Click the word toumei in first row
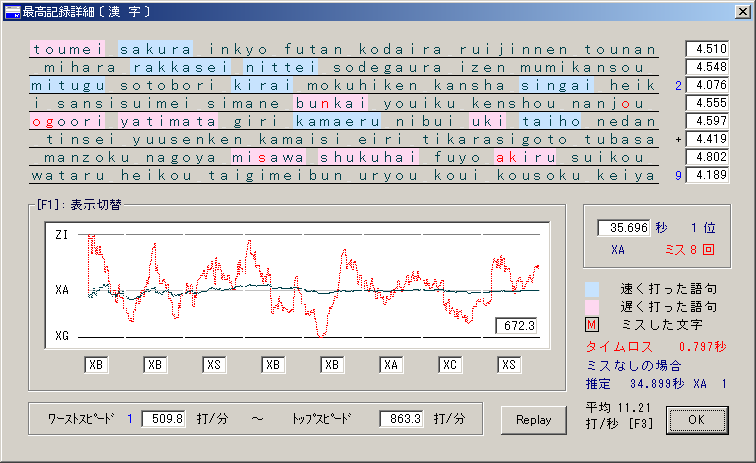 [x=68, y=49]
